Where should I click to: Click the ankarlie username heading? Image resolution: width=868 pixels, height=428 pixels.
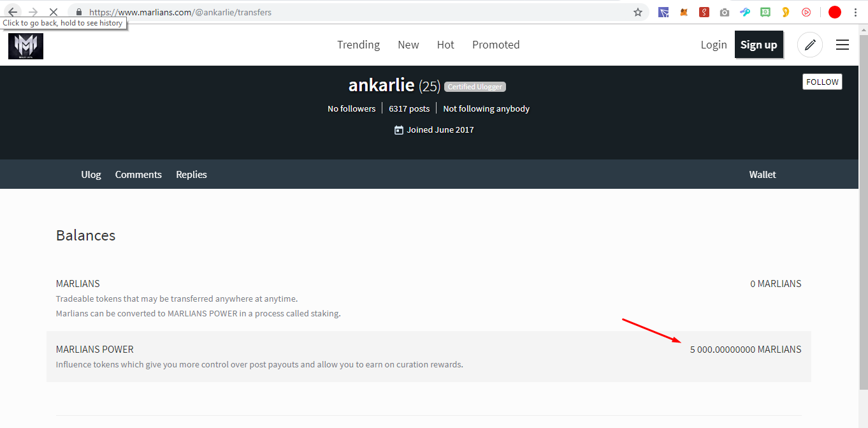pyautogui.click(x=381, y=85)
